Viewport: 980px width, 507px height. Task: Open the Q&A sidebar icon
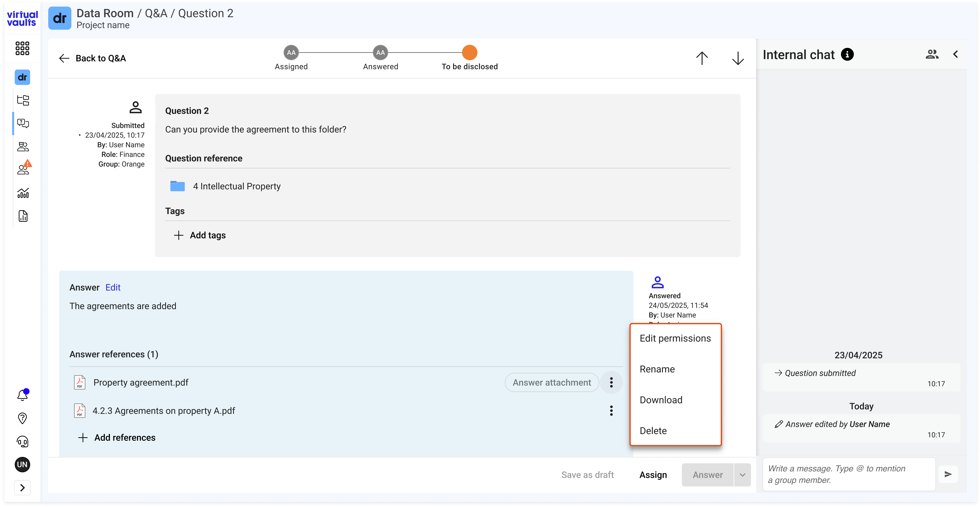click(23, 123)
